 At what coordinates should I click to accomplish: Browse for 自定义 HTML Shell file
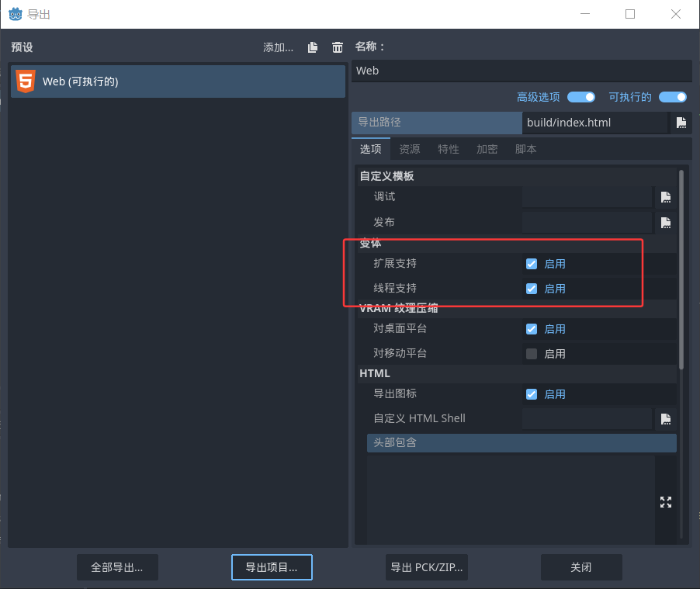tap(665, 419)
